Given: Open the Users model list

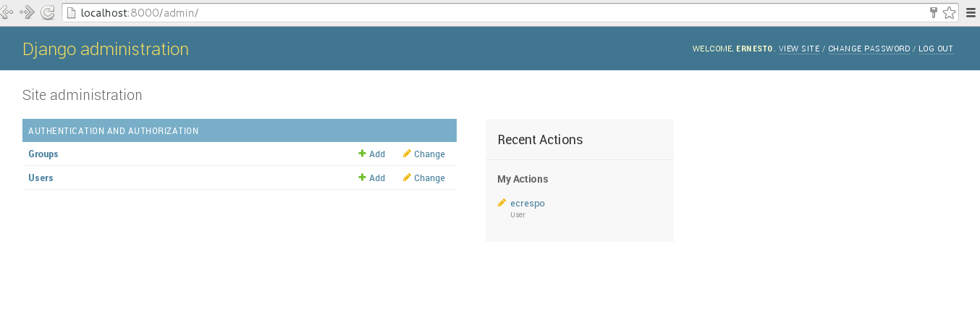Looking at the screenshot, I should click(41, 178).
